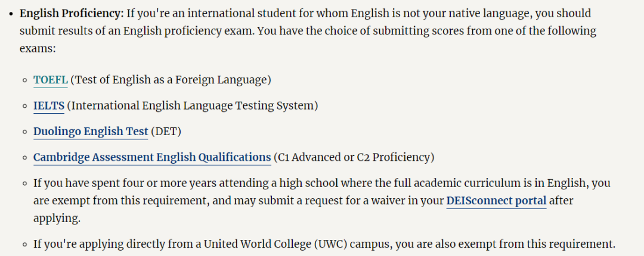Click the text Test of English as a Foreign Language
This screenshot has width=644, height=256.
pos(171,80)
